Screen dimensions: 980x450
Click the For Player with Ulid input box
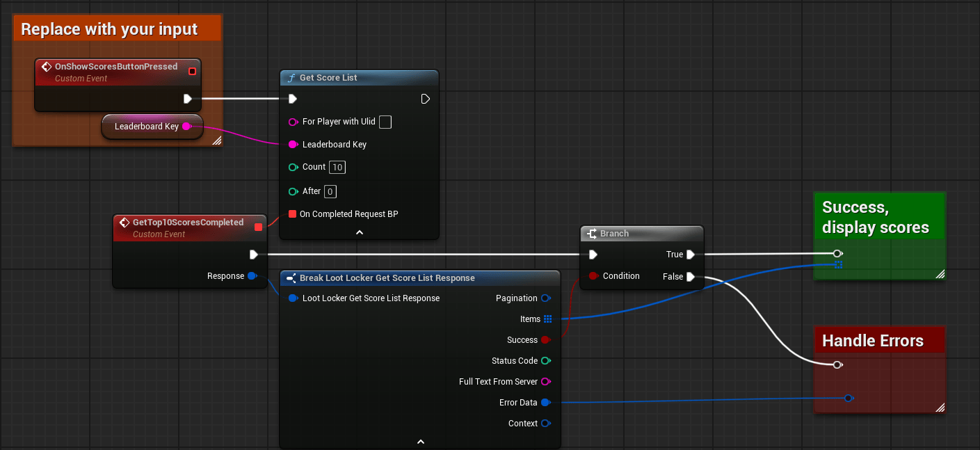tap(385, 122)
